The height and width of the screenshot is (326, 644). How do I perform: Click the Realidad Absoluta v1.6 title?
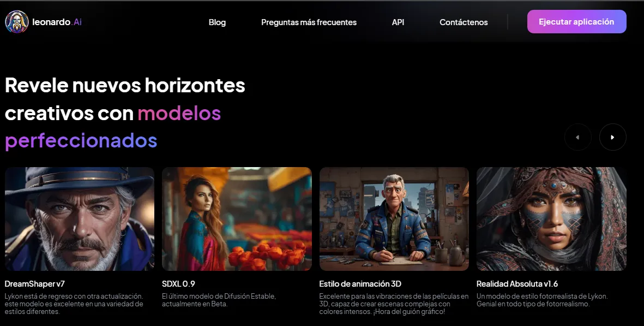(x=517, y=283)
